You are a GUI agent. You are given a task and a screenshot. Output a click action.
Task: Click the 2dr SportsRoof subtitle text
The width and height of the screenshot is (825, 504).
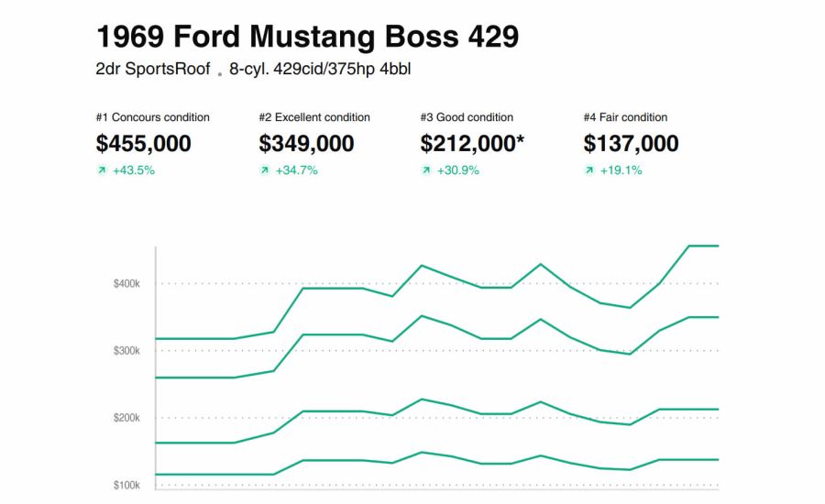click(x=153, y=70)
